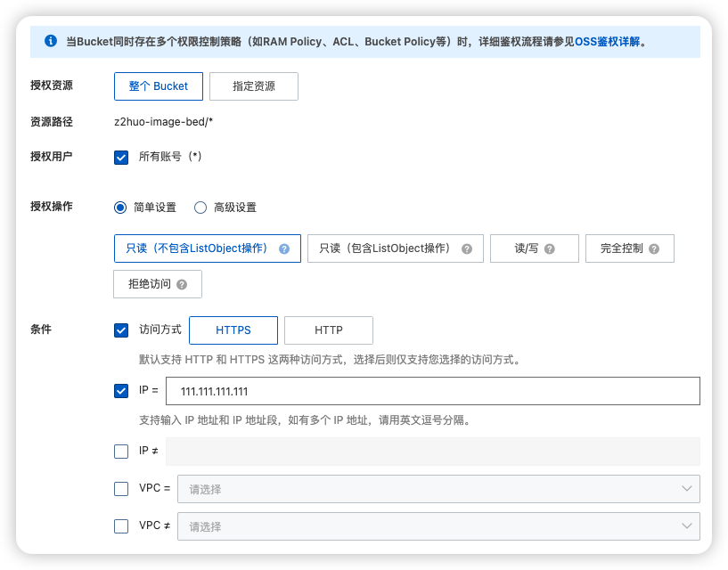Click help icon beside 只读（不包含ListObject操作）
728x570 pixels.
tap(284, 249)
